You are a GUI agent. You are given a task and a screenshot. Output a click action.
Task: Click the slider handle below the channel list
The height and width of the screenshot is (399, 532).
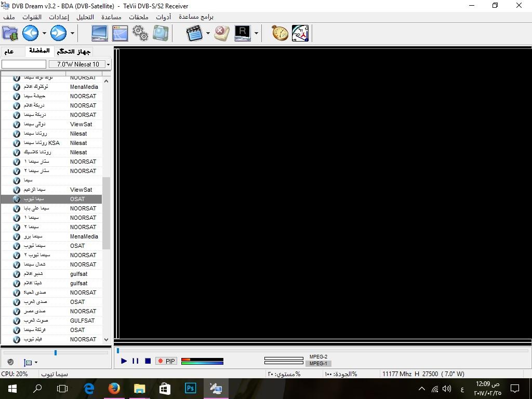pyautogui.click(x=56, y=353)
